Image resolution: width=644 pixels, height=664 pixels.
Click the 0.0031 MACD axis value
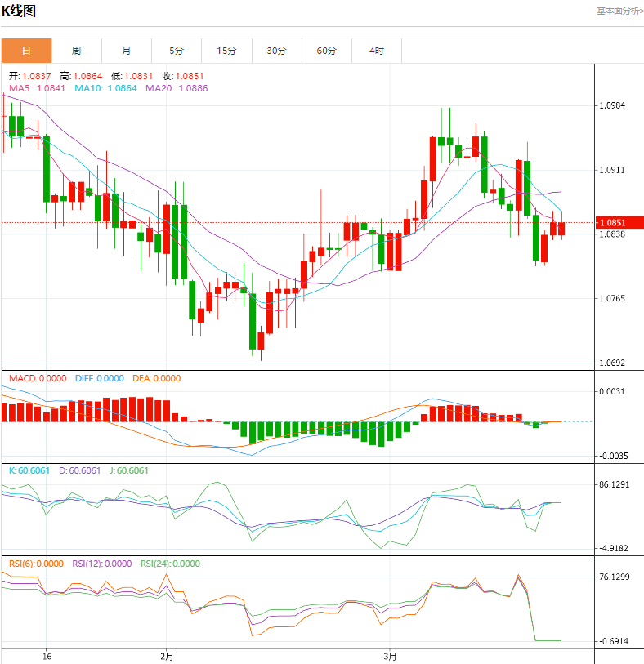coord(612,391)
